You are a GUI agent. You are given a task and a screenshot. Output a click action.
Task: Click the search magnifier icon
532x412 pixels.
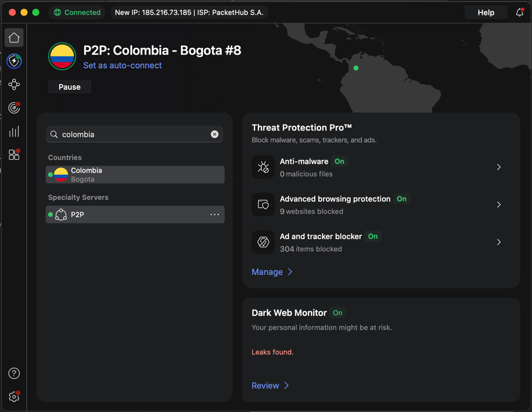[54, 135]
